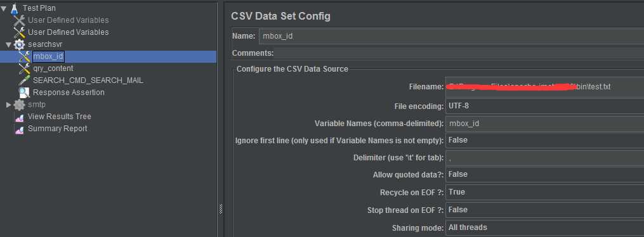The width and height of the screenshot is (644, 237).
Task: Click the split pane divider handle
Action: (221, 209)
